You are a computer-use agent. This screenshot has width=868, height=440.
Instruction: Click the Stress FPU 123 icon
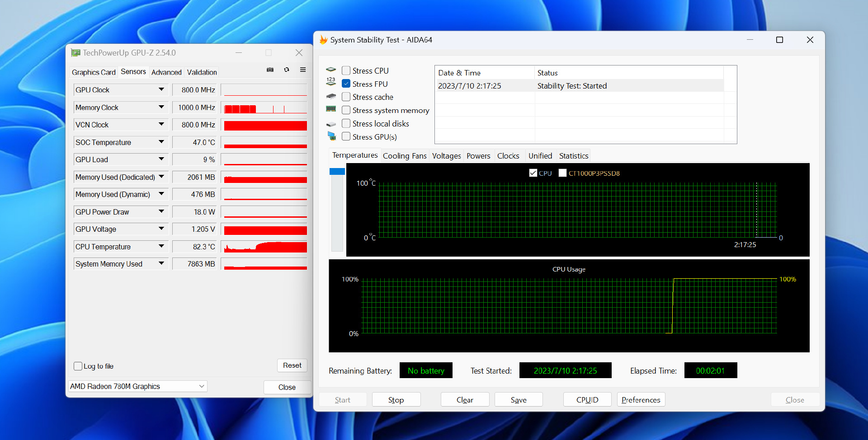coord(331,82)
